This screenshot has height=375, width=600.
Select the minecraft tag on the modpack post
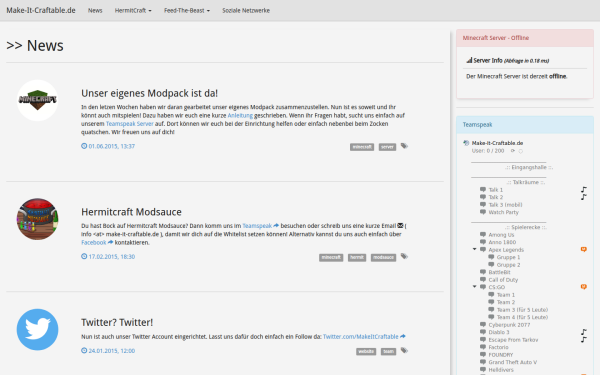coord(362,147)
